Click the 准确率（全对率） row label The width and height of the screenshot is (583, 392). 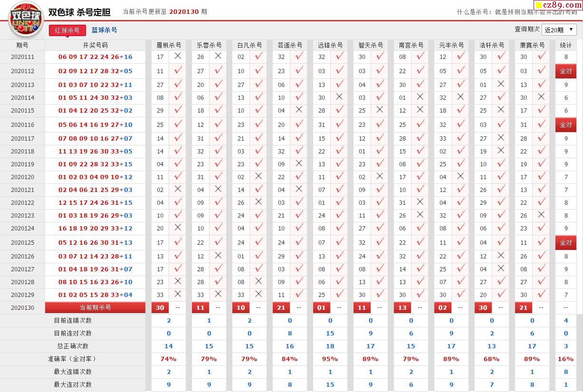(x=73, y=359)
